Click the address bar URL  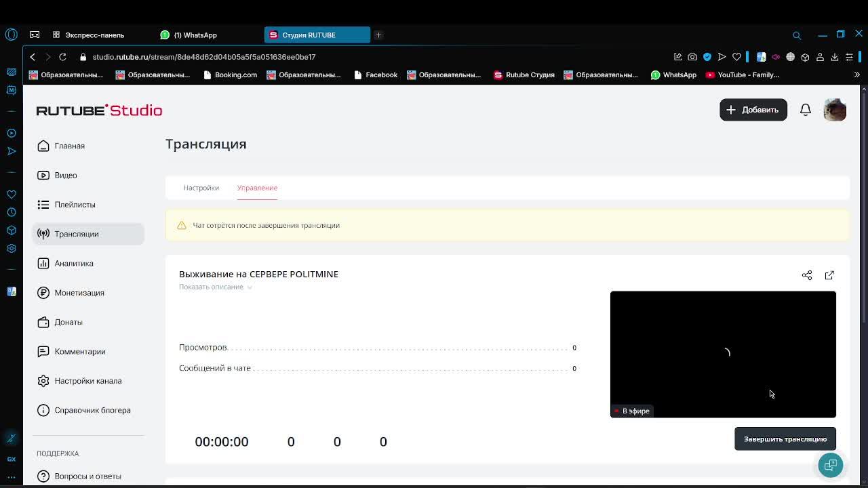pyautogui.click(x=203, y=57)
